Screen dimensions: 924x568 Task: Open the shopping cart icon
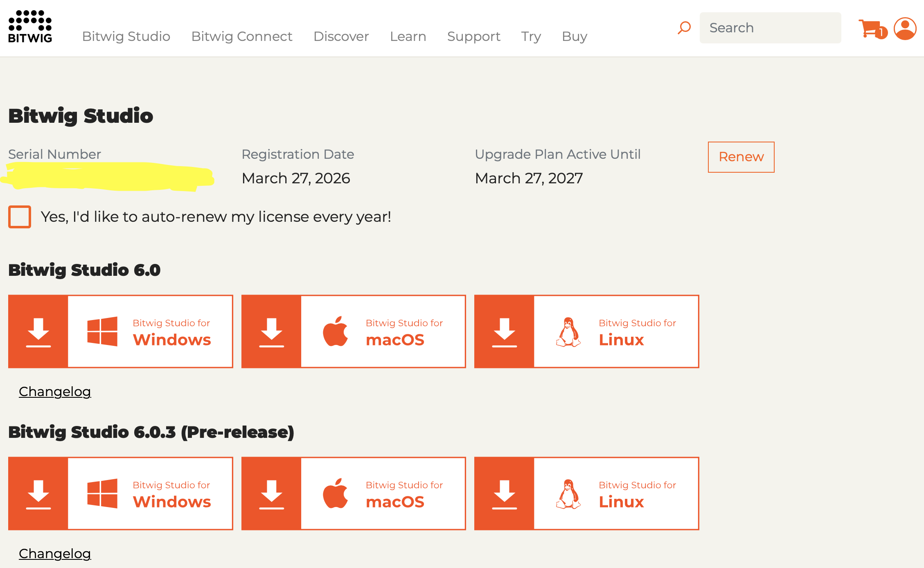pyautogui.click(x=871, y=29)
